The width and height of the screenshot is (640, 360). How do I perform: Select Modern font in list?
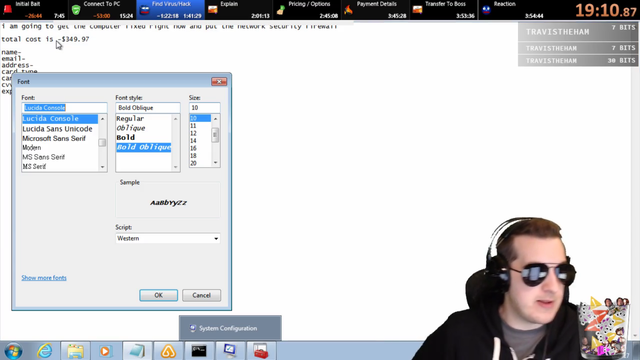[60, 147]
